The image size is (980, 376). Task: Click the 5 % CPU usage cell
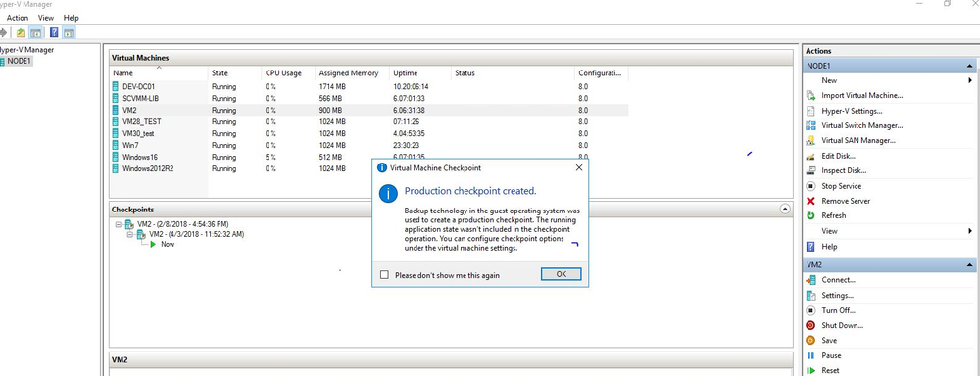[270, 157]
